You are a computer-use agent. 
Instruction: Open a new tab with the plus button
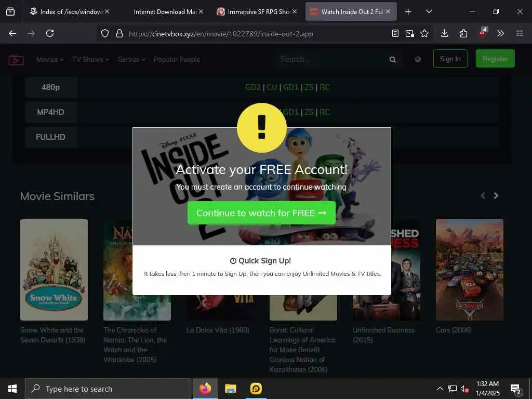point(408,12)
